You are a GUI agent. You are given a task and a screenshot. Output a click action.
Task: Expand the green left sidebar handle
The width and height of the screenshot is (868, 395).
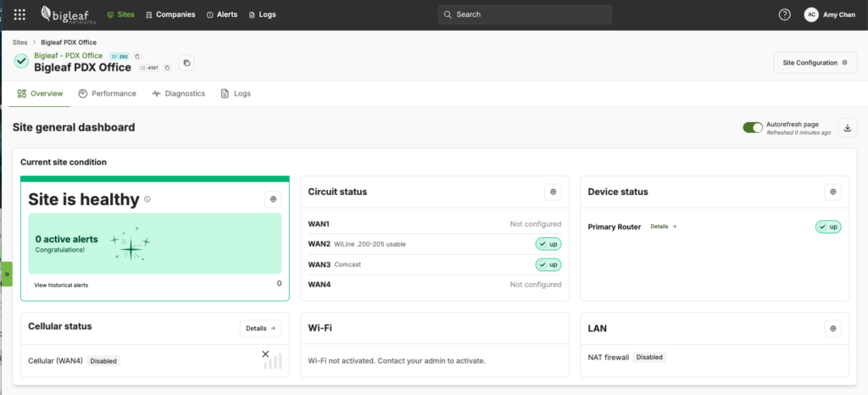pyautogui.click(x=6, y=275)
